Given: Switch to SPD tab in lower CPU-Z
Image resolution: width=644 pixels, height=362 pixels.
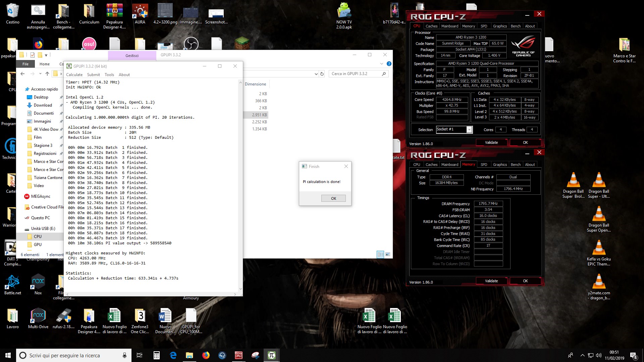Looking at the screenshot, I should click(x=484, y=164).
